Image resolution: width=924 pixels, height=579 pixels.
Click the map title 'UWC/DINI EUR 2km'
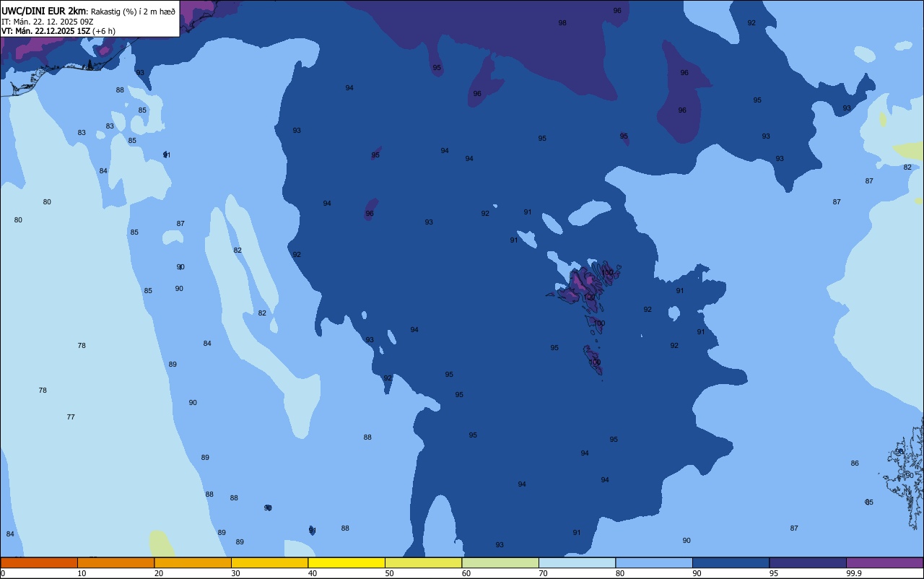44,11
